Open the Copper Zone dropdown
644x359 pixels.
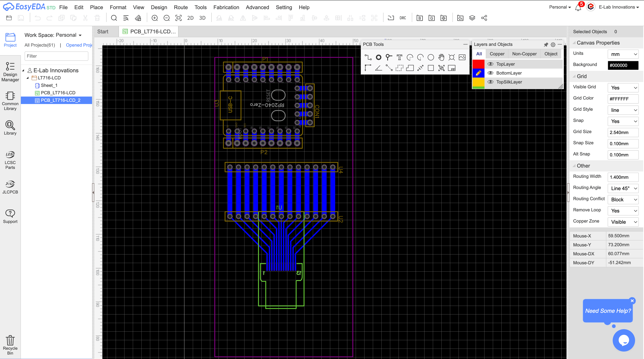(x=623, y=222)
